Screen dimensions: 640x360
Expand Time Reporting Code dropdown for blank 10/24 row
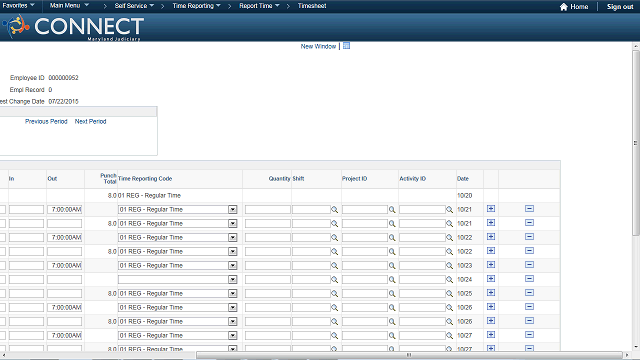(233, 280)
